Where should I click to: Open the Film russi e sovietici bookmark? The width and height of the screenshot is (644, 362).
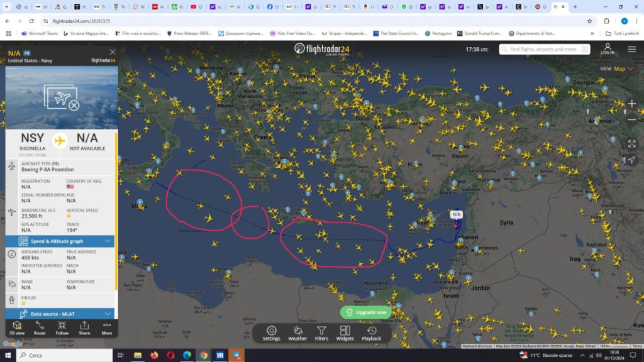[138, 34]
